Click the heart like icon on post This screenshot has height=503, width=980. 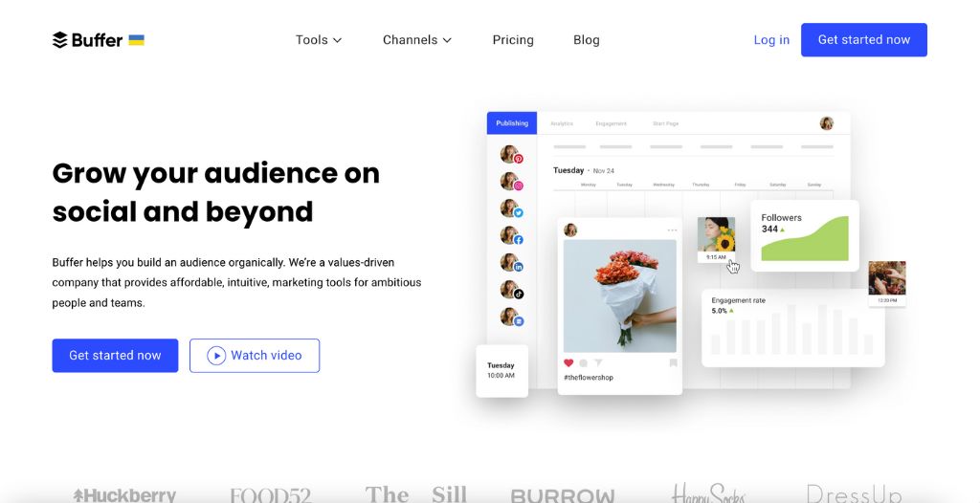coord(568,362)
